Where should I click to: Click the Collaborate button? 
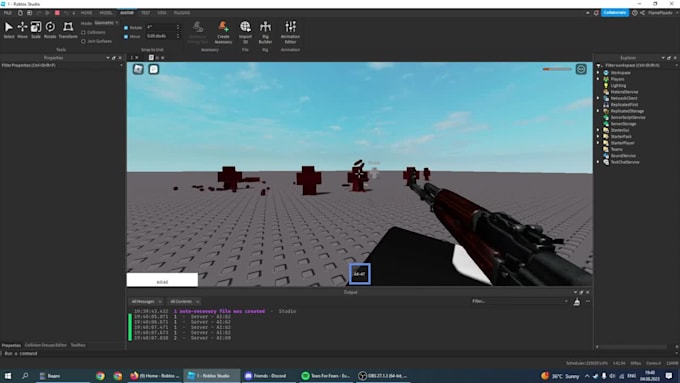(615, 13)
